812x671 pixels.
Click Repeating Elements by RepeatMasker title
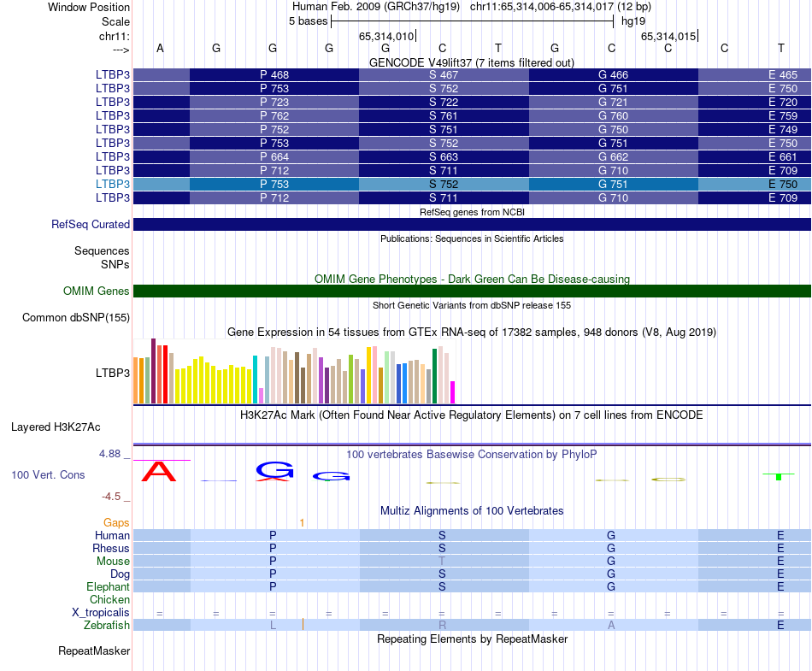point(472,639)
